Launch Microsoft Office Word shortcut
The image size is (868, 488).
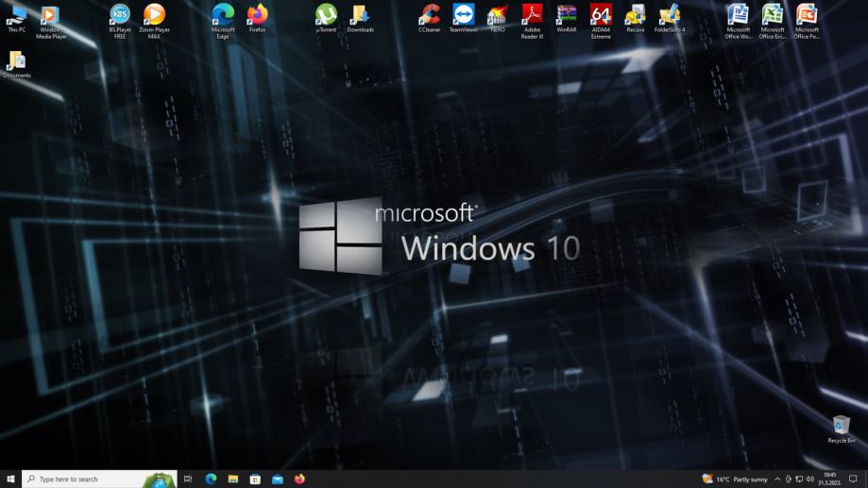coord(739,21)
